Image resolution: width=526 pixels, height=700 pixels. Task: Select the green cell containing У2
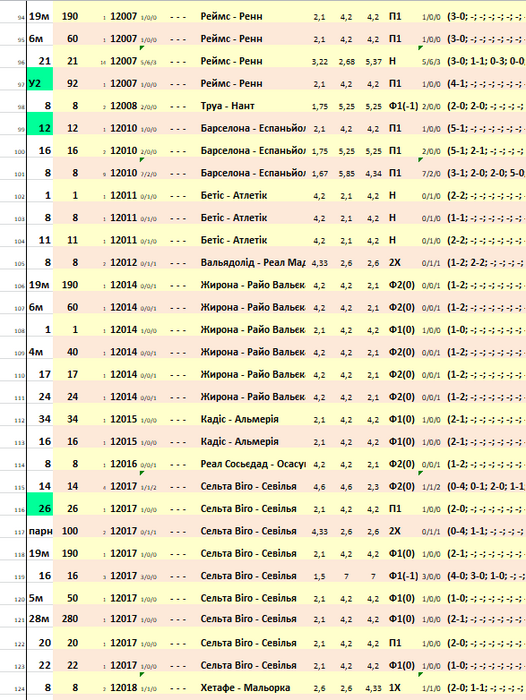click(x=40, y=79)
